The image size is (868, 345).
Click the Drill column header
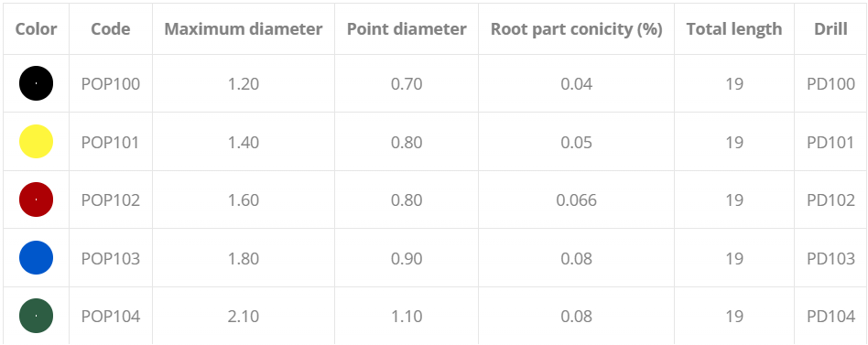coord(830,29)
